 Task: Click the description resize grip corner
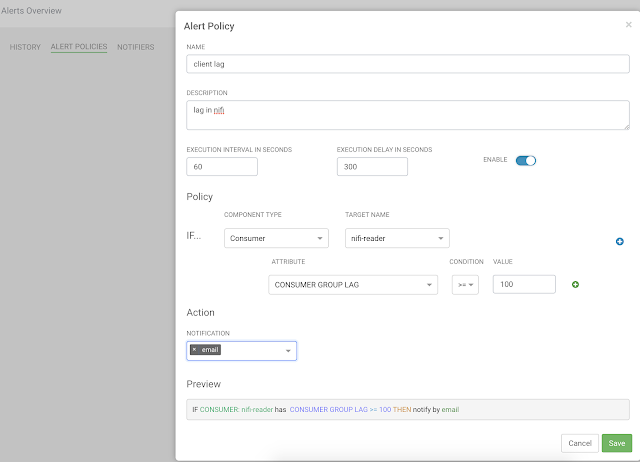(627, 127)
